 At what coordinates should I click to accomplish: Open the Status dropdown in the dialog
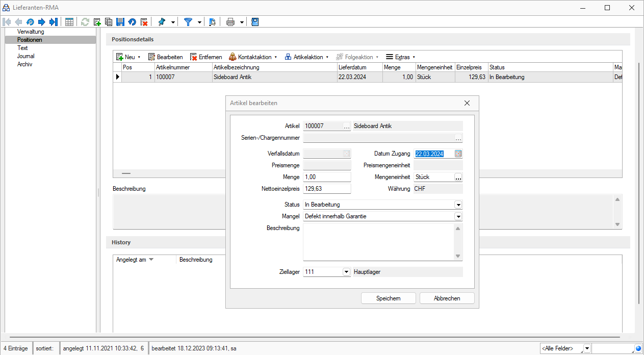457,204
